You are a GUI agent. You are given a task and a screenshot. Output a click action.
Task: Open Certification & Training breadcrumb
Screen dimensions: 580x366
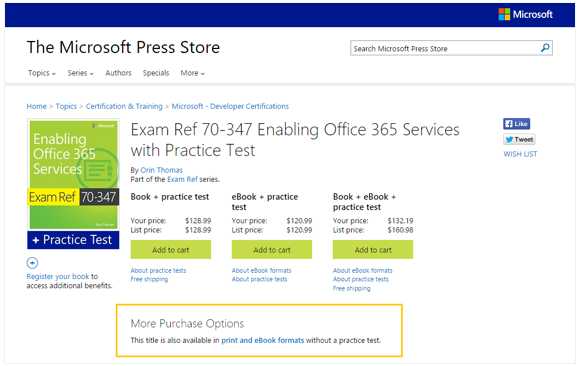[124, 106]
